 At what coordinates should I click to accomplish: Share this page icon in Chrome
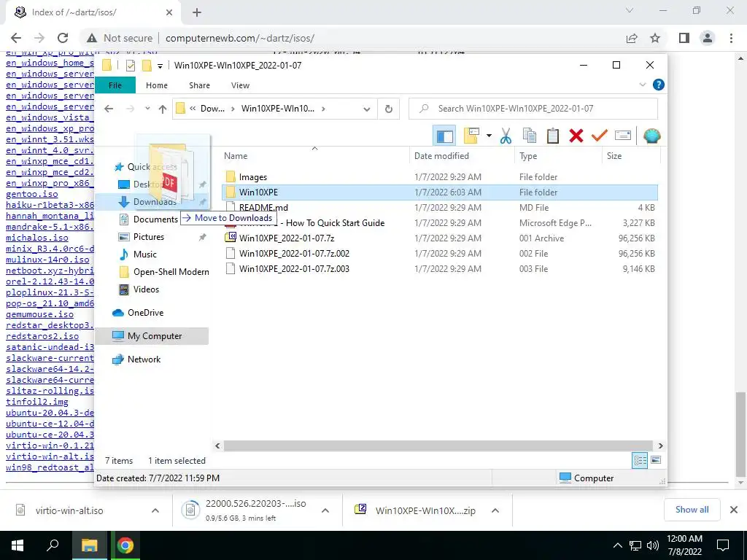click(632, 38)
